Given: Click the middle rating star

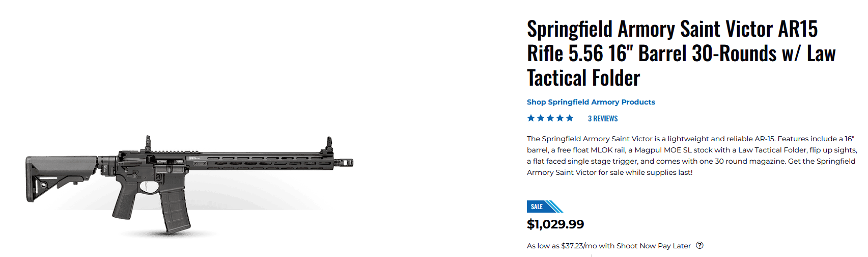Looking at the screenshot, I should (550, 118).
